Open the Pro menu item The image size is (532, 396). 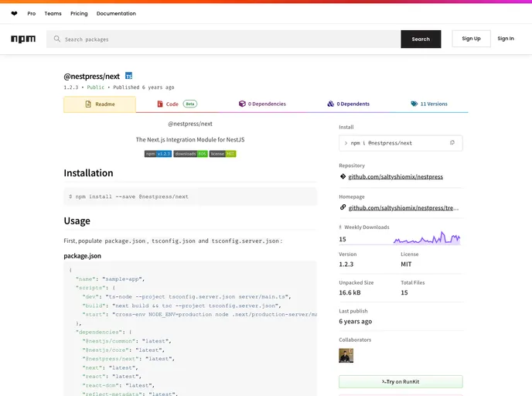pyautogui.click(x=32, y=14)
